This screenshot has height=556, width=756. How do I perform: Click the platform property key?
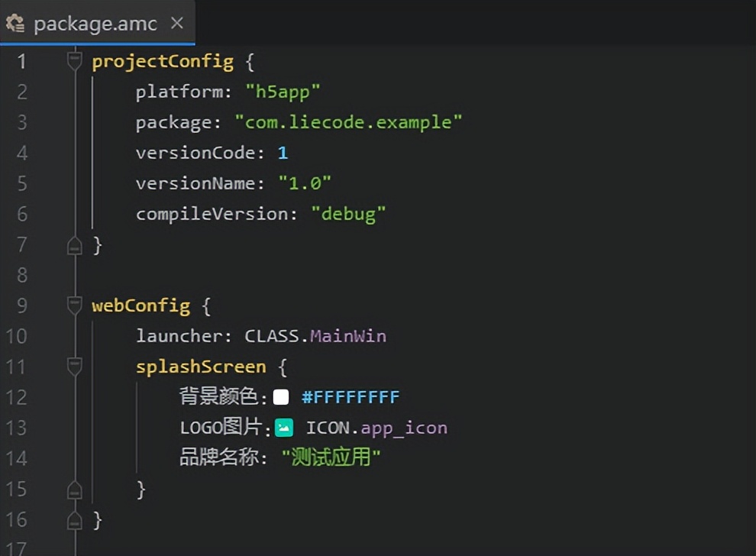tap(179, 92)
